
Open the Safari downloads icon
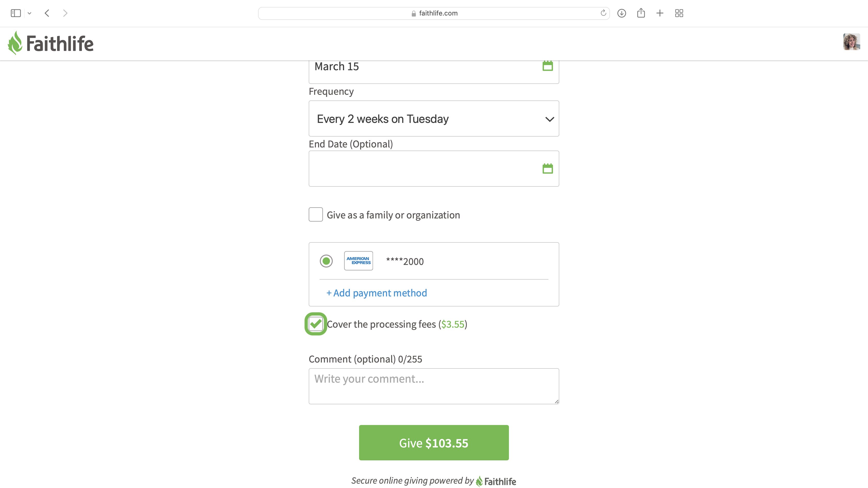tap(622, 13)
